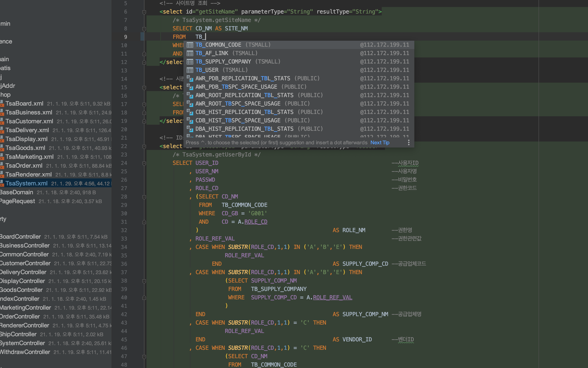
Task: Open BaseDomain class in tree
Action: click(56, 192)
